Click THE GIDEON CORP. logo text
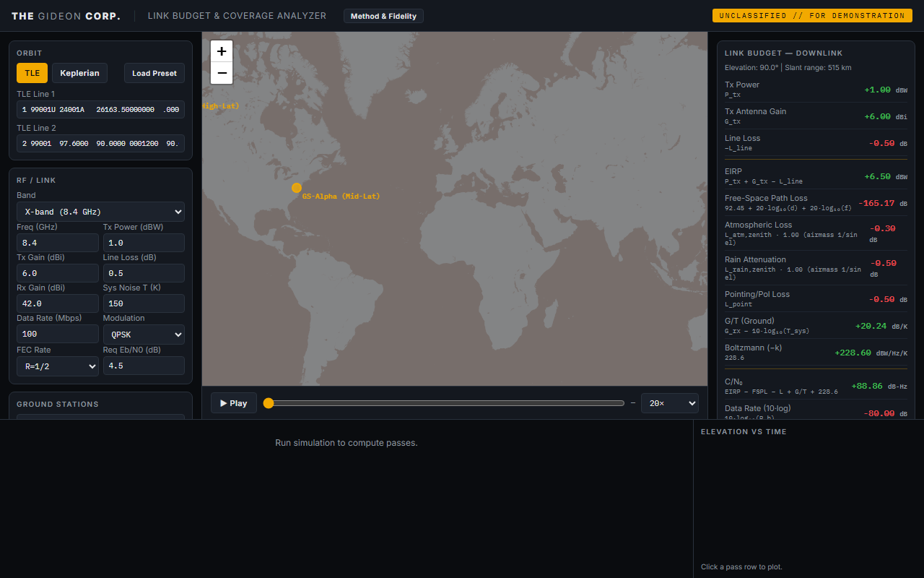Screen dimensions: 924x578 [66, 16]
